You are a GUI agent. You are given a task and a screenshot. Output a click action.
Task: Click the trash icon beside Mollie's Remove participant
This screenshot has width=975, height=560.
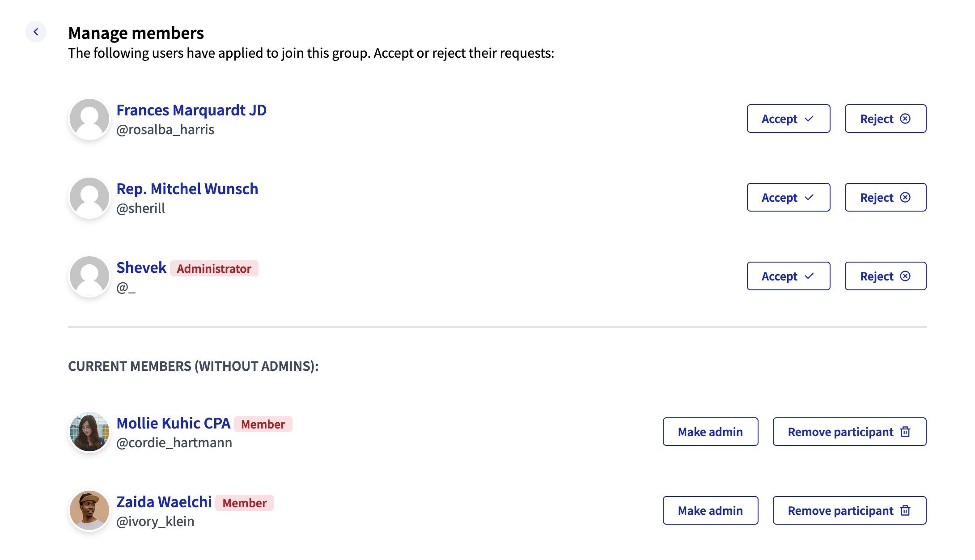904,432
